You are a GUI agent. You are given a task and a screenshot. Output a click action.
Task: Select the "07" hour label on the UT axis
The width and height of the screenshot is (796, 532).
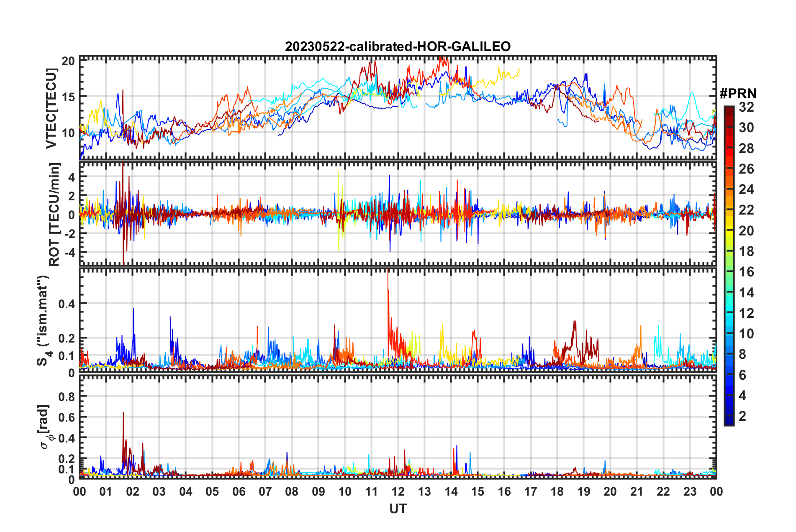tap(265, 491)
